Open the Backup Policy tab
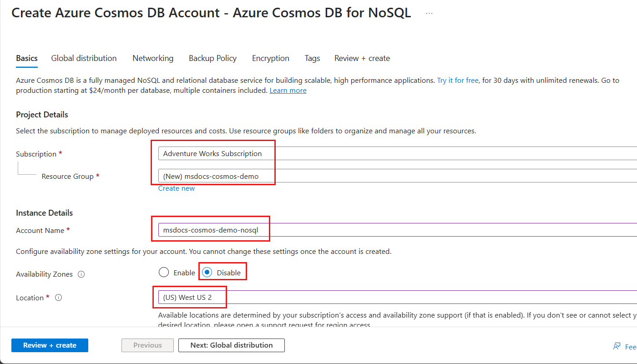 coord(212,58)
